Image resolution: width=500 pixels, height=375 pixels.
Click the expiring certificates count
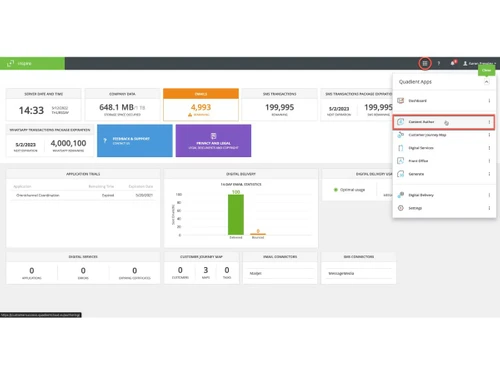click(x=135, y=270)
